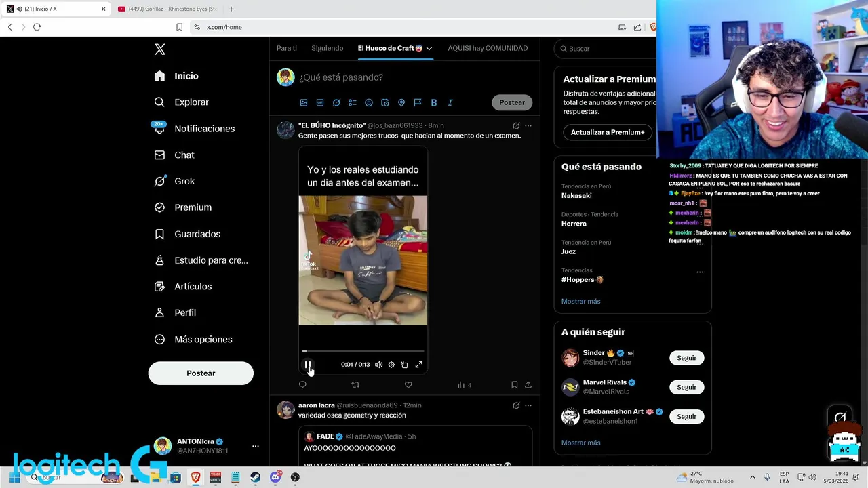Image resolution: width=868 pixels, height=488 pixels.
Task: Apply italic formatting in the composer
Action: click(450, 102)
